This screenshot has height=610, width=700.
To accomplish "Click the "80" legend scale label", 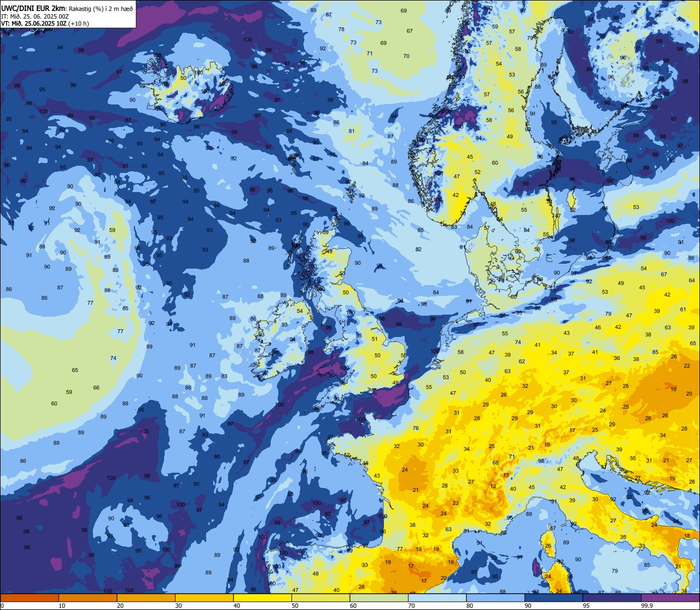I will pos(470,606).
